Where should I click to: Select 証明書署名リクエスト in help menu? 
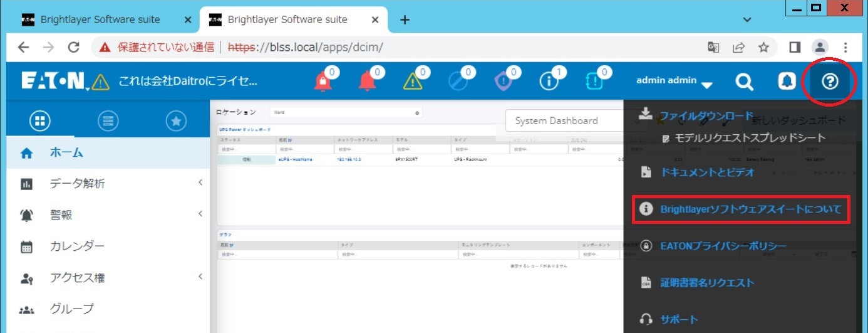[x=707, y=283]
